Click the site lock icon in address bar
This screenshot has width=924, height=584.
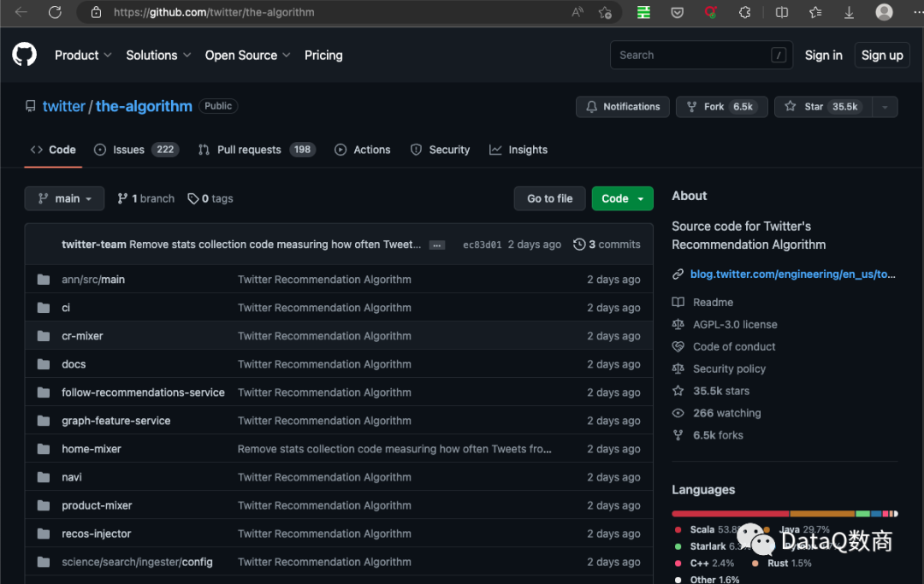click(96, 12)
